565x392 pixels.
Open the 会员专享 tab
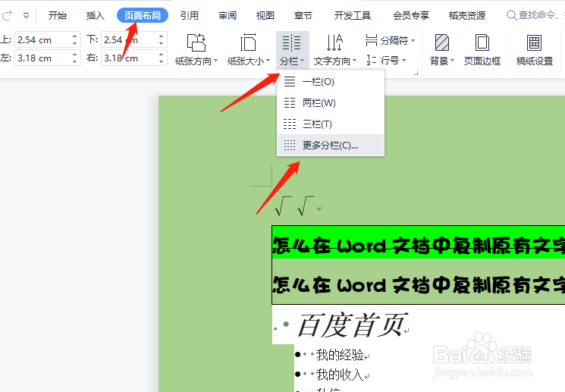click(411, 15)
